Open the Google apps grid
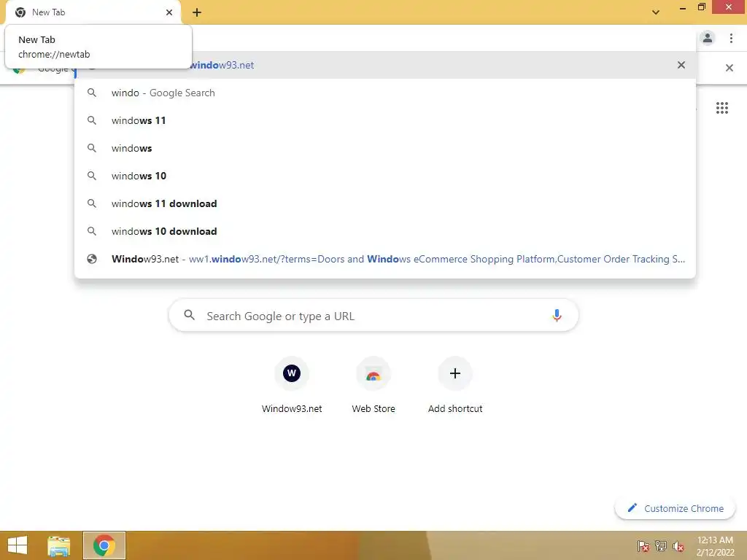 coord(721,108)
